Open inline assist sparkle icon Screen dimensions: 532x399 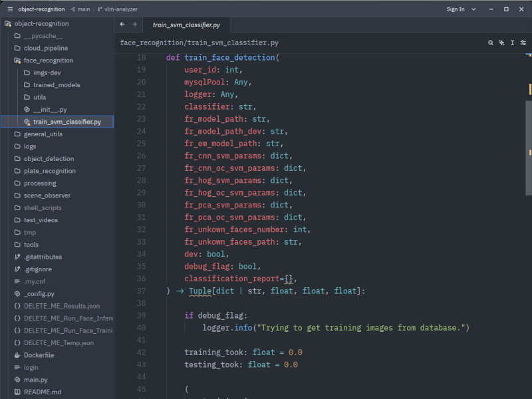tap(501, 43)
